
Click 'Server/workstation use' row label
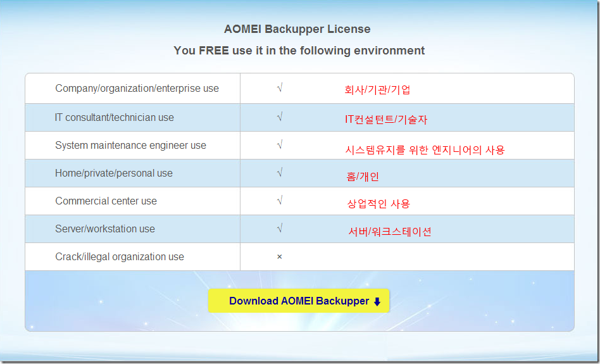[x=105, y=229]
